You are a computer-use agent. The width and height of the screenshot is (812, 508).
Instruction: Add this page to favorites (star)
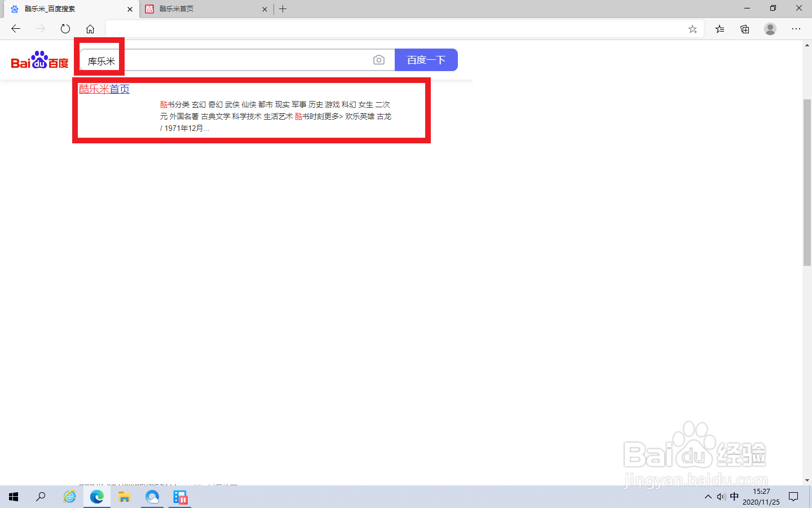[692, 29]
